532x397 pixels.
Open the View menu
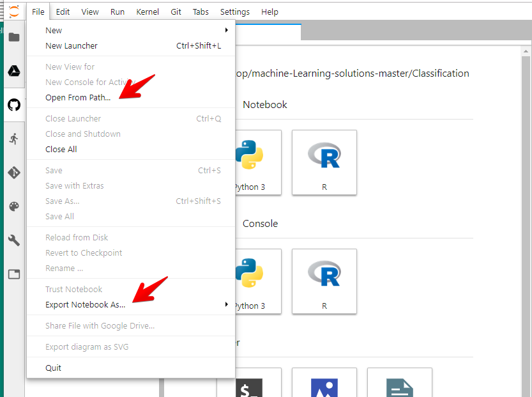coord(90,12)
